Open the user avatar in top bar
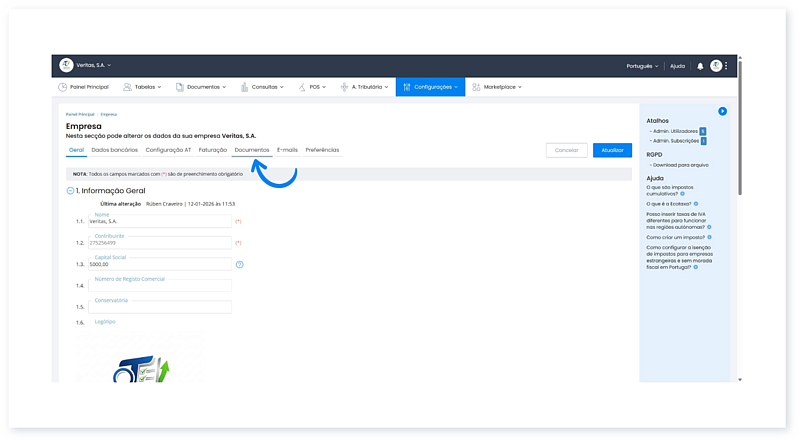 click(716, 66)
